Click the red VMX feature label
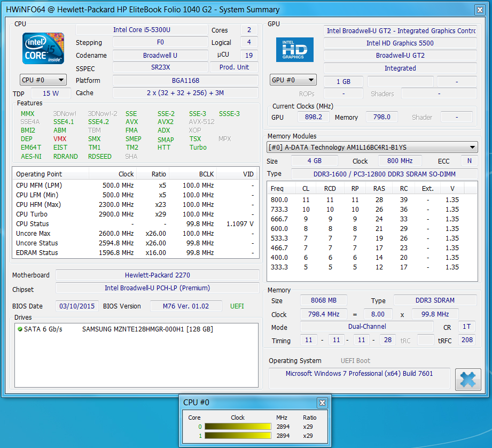Viewport: 492px width, 448px height. (x=60, y=139)
